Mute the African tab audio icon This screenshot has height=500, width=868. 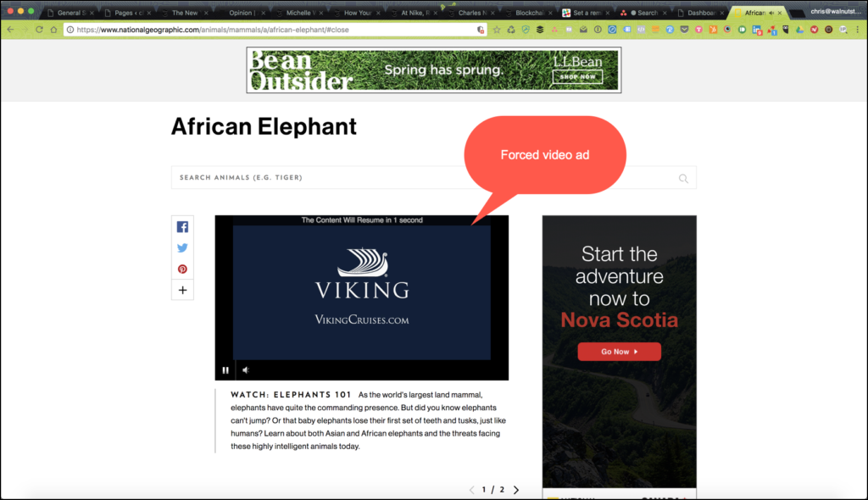click(x=771, y=13)
